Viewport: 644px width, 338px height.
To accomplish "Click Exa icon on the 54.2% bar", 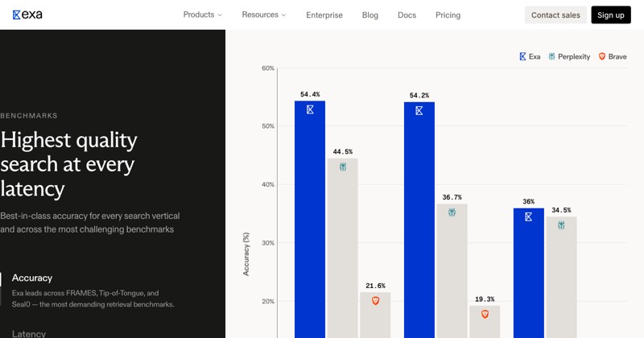I will point(419,111).
